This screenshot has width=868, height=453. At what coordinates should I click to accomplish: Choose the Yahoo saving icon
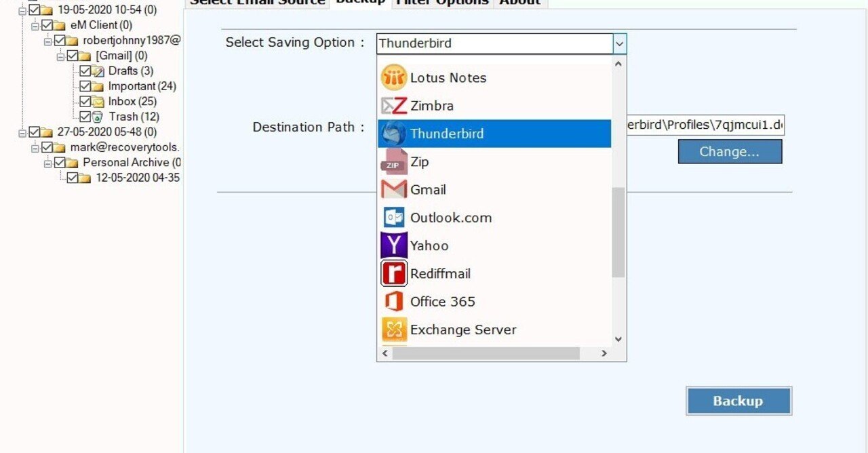(393, 245)
